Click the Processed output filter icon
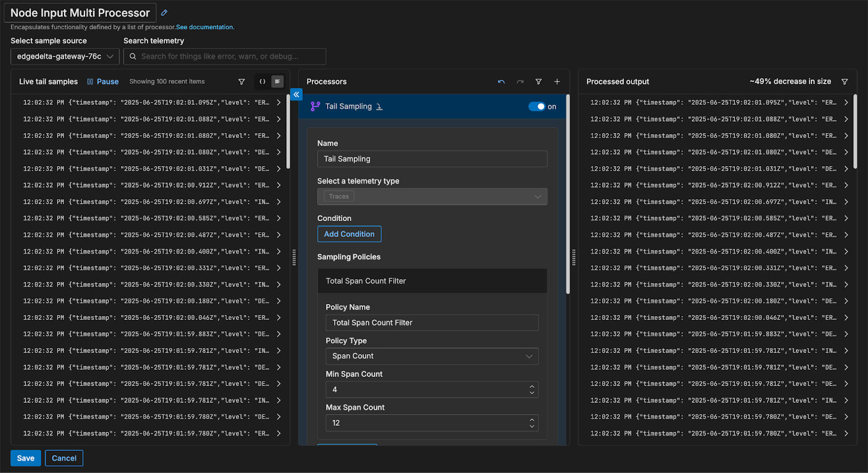 click(845, 81)
